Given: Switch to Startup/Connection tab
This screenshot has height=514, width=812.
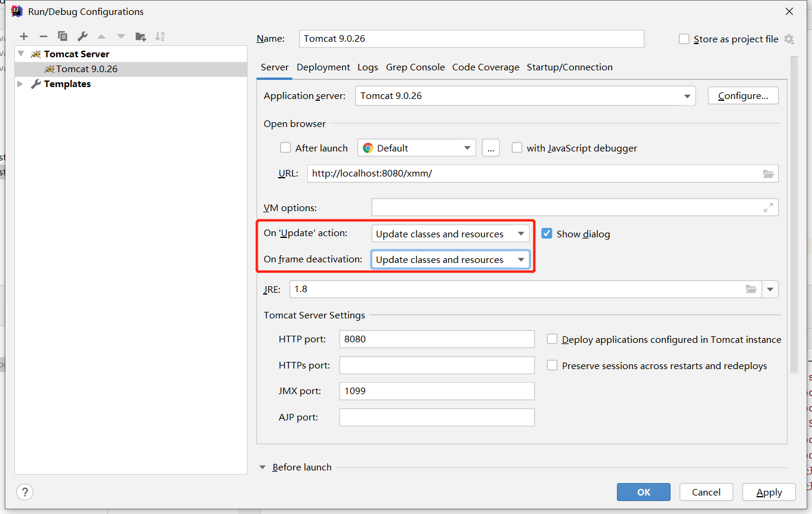Looking at the screenshot, I should point(570,67).
